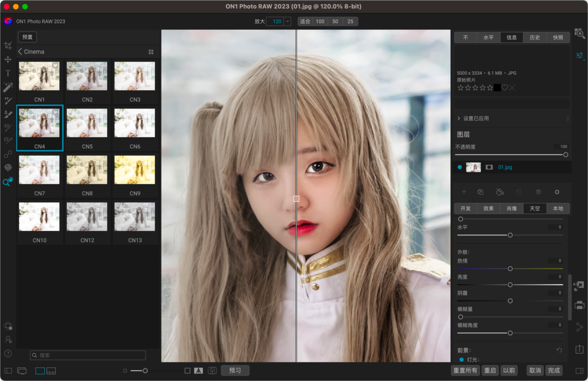Viewport: 588px width, 381px height.
Task: Open the 设置已应用 up-down stepper menu
Action: coord(567,118)
